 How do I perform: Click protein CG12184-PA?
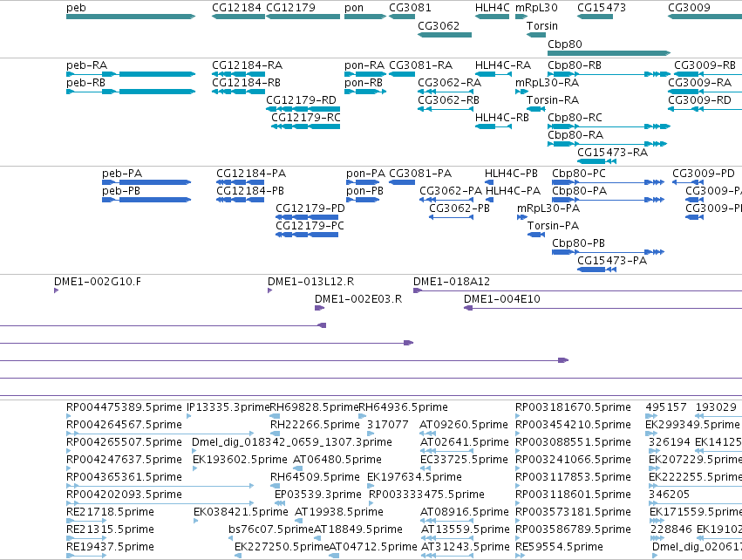tap(251, 174)
